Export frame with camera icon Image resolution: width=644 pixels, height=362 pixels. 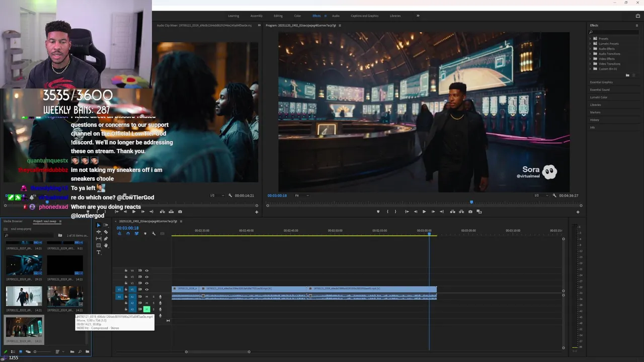(470, 212)
